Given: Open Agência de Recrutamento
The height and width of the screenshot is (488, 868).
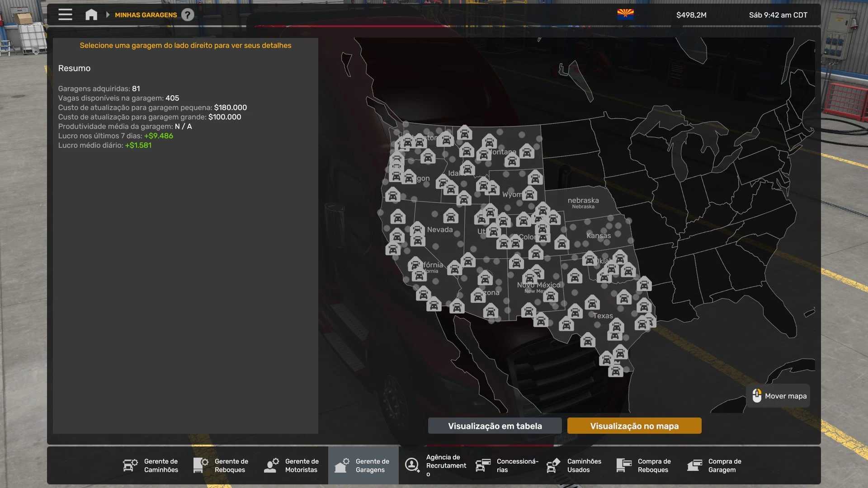Looking at the screenshot, I should [436, 465].
